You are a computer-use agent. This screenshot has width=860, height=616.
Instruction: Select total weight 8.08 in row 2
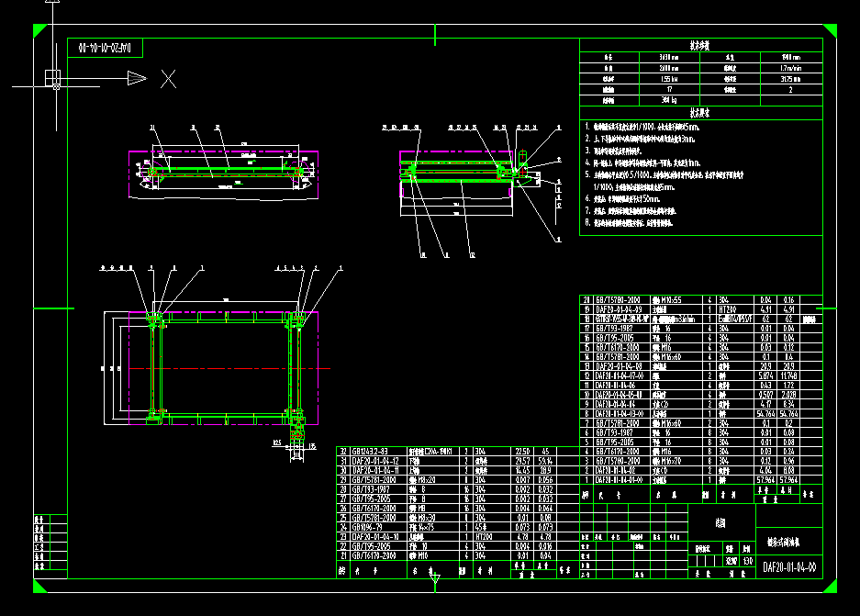pyautogui.click(x=788, y=471)
